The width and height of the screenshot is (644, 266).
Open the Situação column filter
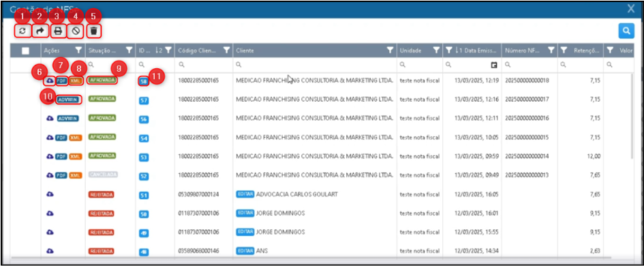(x=129, y=50)
